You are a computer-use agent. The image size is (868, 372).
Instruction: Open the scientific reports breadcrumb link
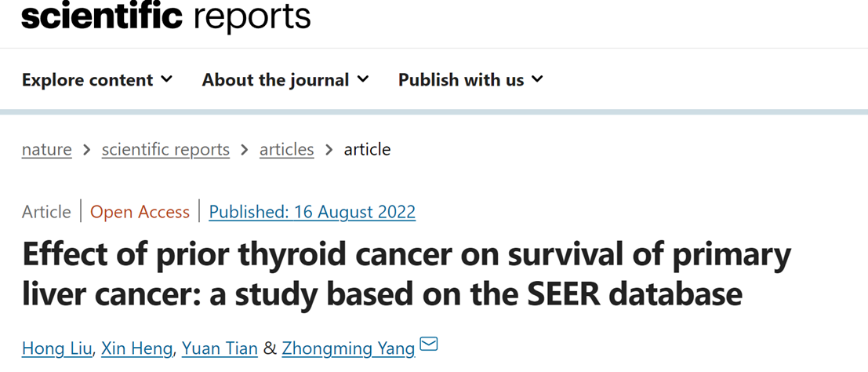(x=165, y=149)
